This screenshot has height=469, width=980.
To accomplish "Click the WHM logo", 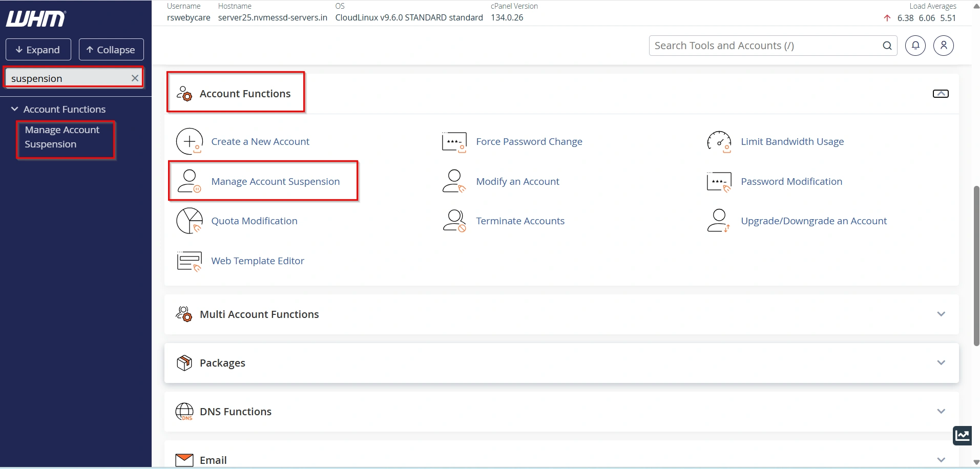I will 36,19.
